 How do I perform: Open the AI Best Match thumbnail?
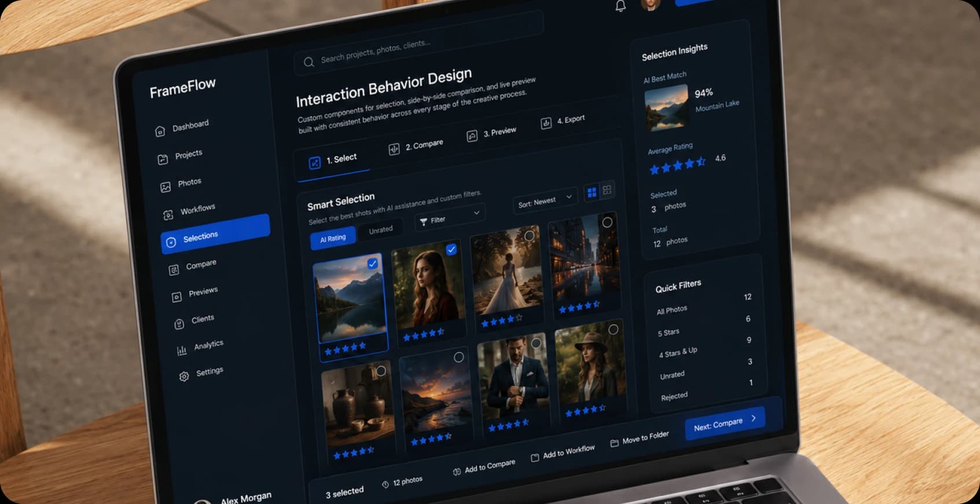tap(666, 108)
